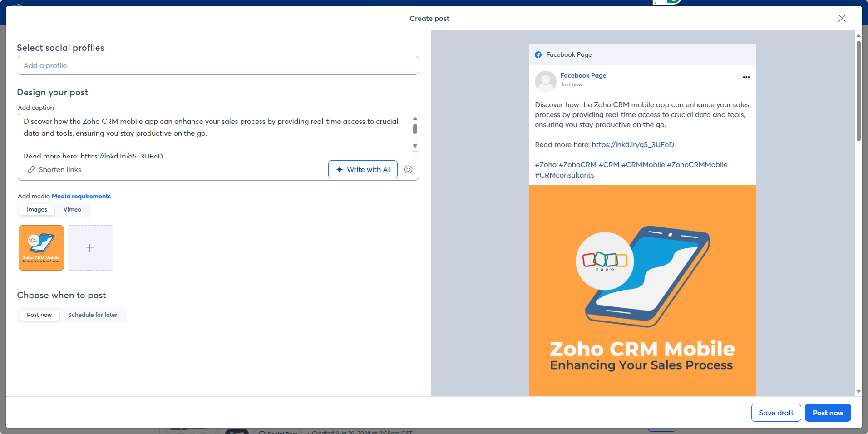
Task: Click the preview pane scroll up arrow
Action: (858, 35)
